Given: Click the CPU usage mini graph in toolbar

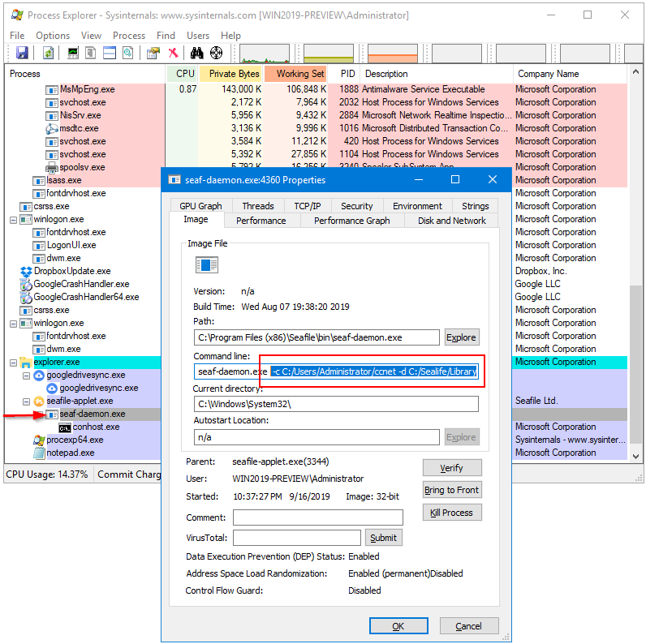Looking at the screenshot, I should (265, 53).
